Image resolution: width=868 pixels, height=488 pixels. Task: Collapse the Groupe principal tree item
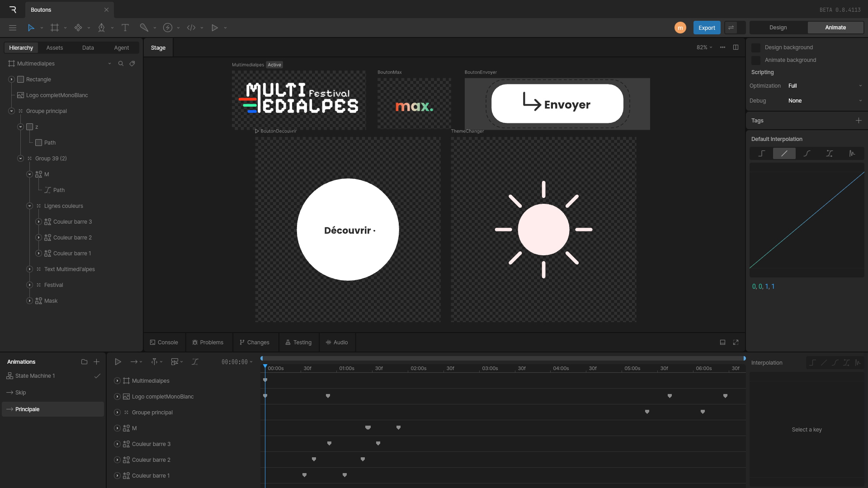pos(12,111)
